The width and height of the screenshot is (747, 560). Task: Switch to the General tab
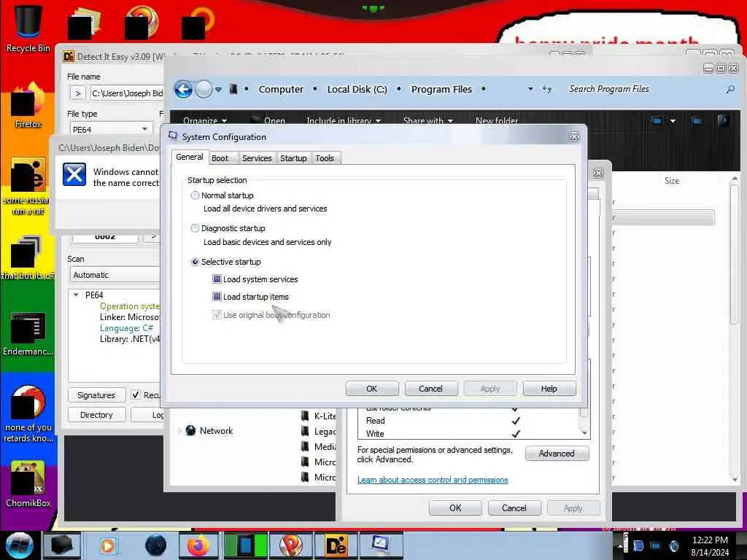189,157
